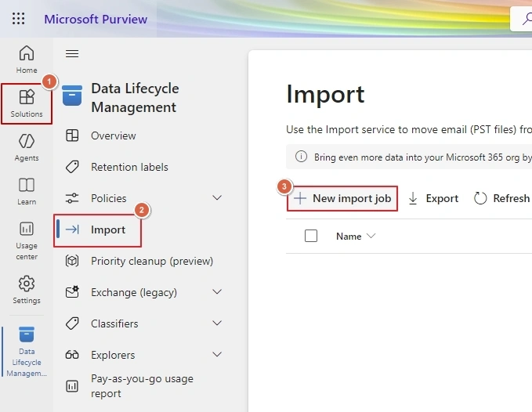Screen dimensions: 532x412
Task: Click the Retention labels tag icon
Action: [72, 167]
